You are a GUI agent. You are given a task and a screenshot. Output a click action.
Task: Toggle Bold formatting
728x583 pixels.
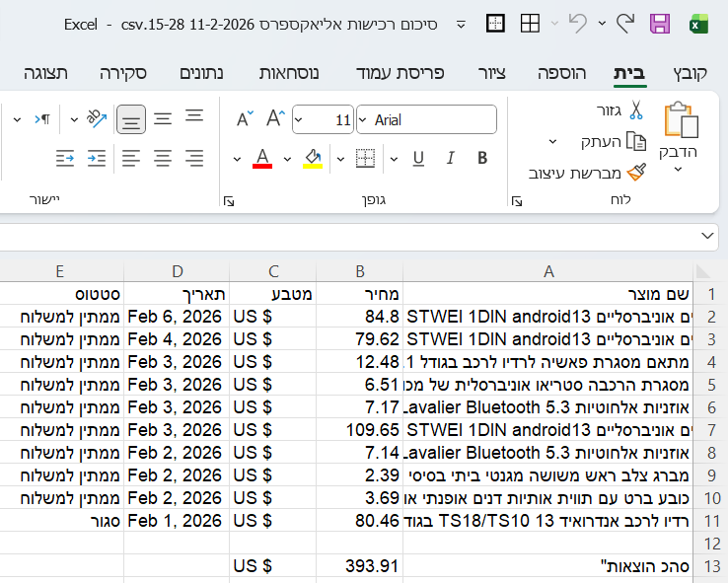point(482,159)
